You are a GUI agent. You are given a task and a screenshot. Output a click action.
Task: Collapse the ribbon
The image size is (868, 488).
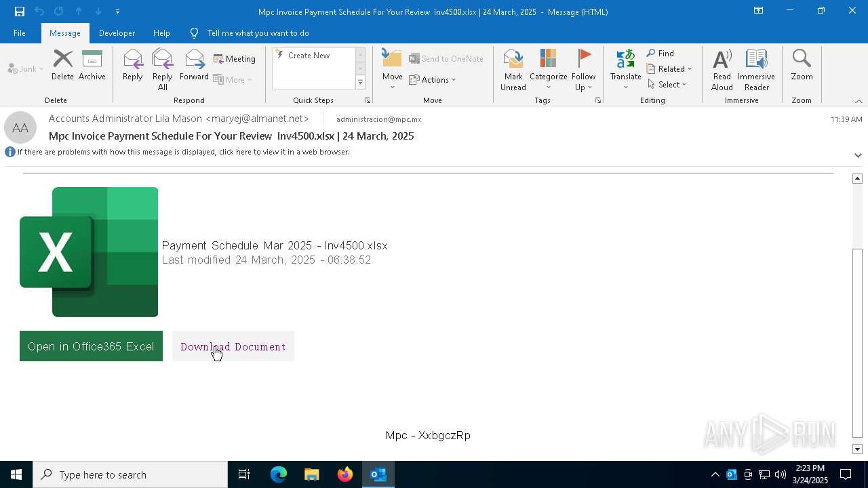point(859,101)
